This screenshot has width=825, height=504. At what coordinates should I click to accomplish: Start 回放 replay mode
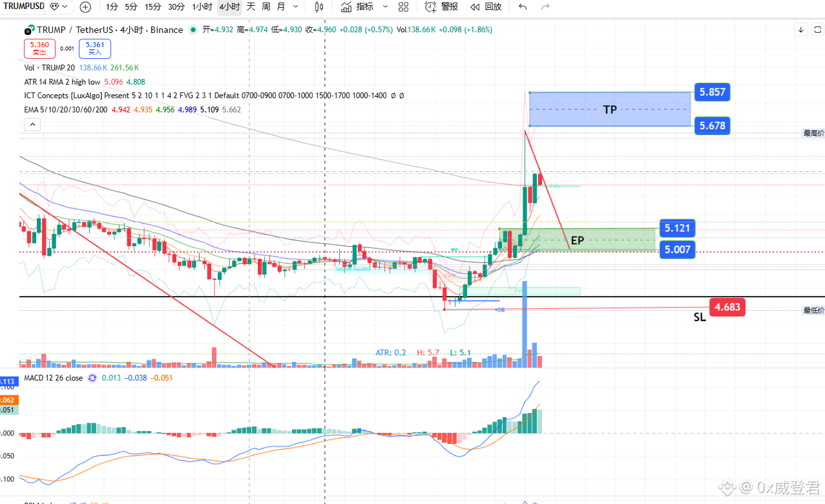(485, 7)
